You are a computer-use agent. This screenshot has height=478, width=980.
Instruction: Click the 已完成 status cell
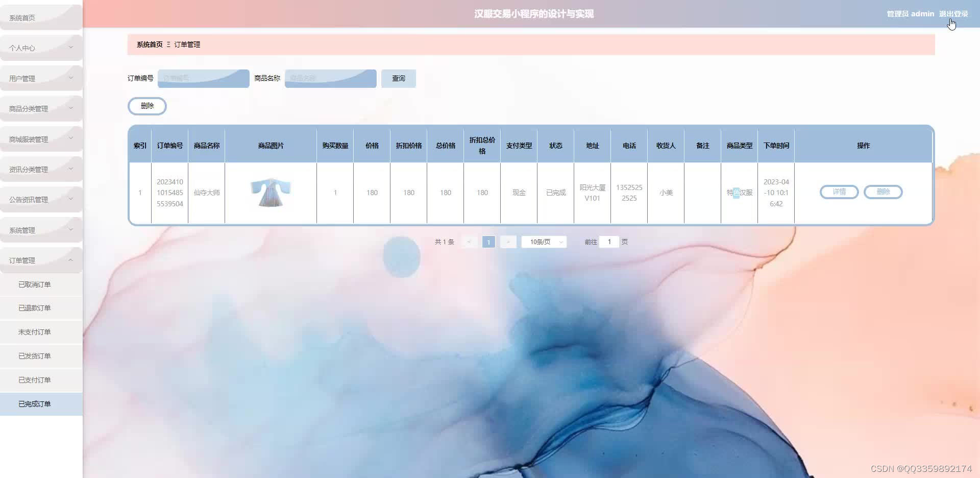556,193
